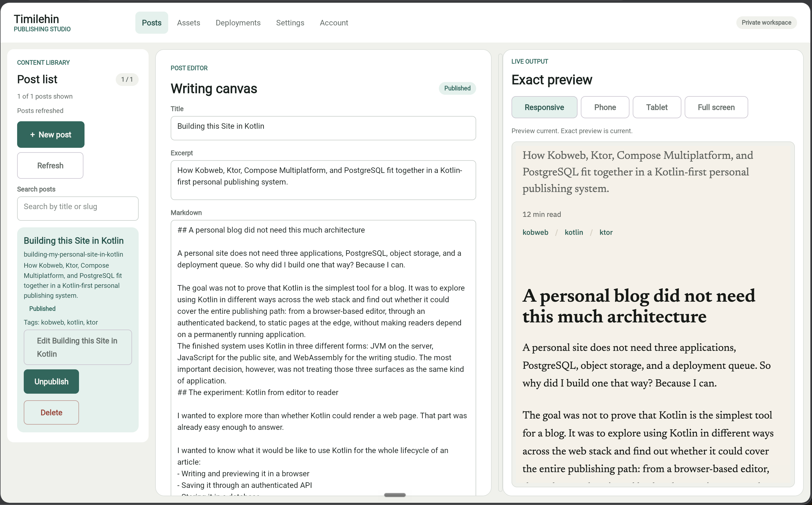Click the Refresh button in Content Library
The height and width of the screenshot is (505, 812).
tap(50, 166)
